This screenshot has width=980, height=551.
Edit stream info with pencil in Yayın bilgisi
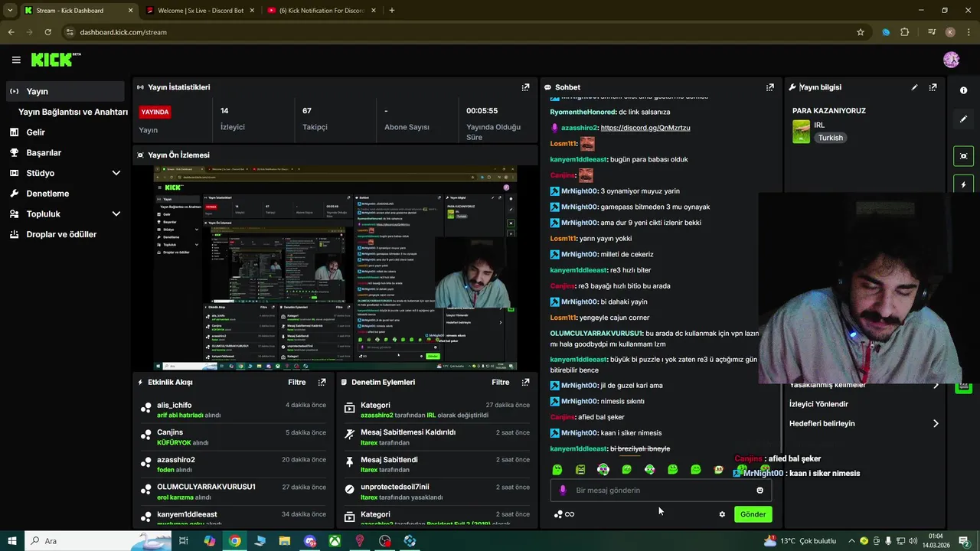pyautogui.click(x=914, y=87)
